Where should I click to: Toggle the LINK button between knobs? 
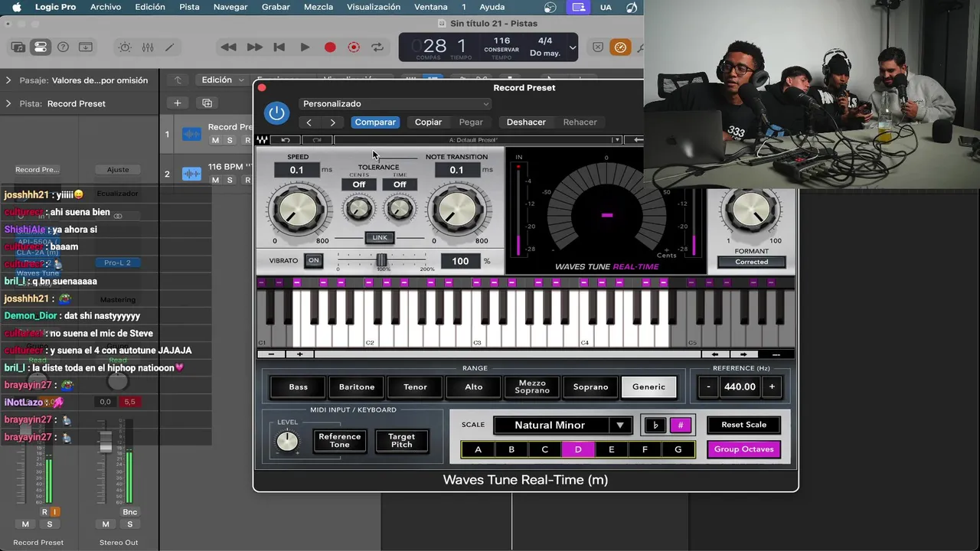tap(380, 238)
